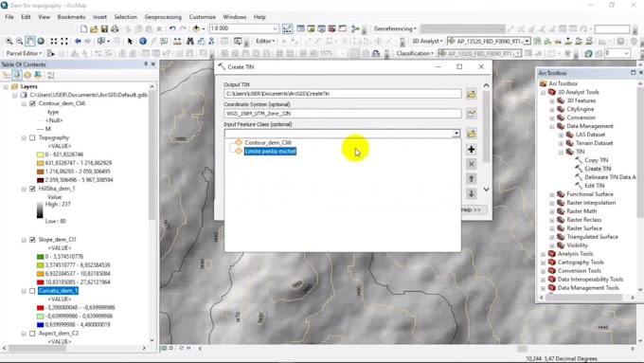644x363 pixels.
Task: Switch TOC to List By Visibility
Action: pos(27,75)
